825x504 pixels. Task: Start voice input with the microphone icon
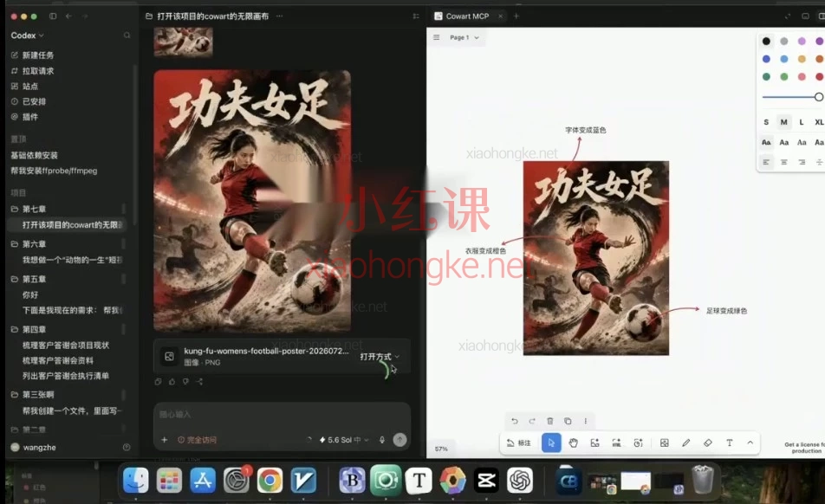(x=382, y=440)
